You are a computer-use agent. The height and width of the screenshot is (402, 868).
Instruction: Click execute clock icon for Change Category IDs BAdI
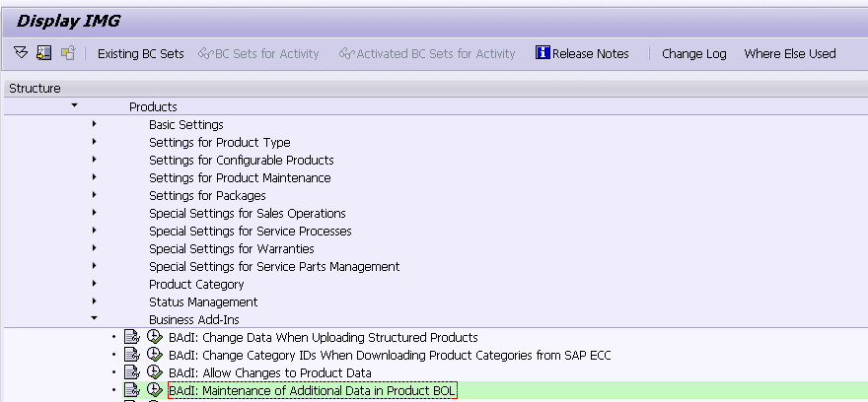pos(154,356)
